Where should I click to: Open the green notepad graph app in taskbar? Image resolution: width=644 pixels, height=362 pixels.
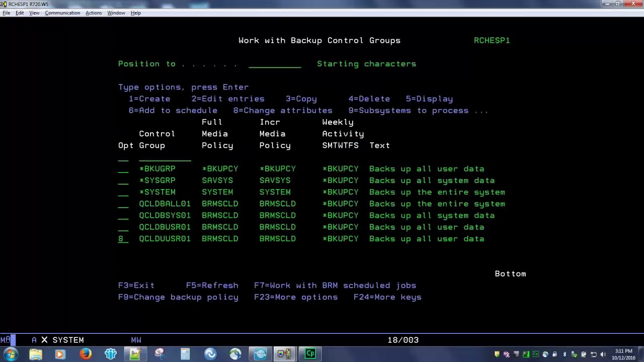135,354
